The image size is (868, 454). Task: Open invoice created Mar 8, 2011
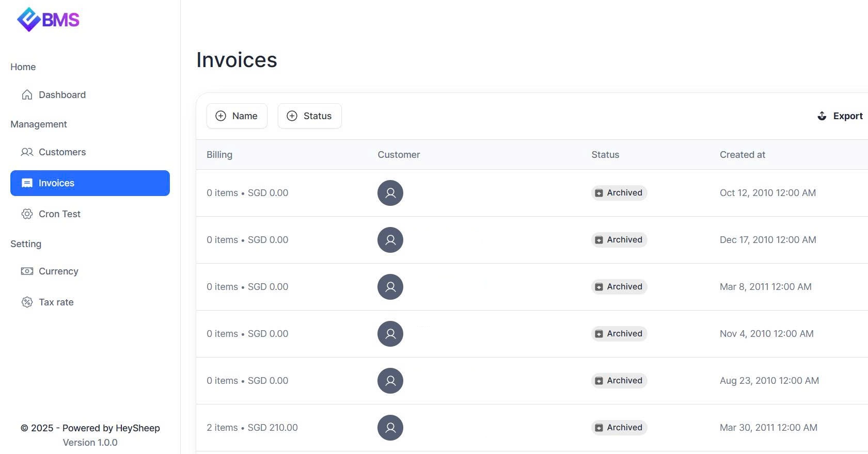point(765,287)
